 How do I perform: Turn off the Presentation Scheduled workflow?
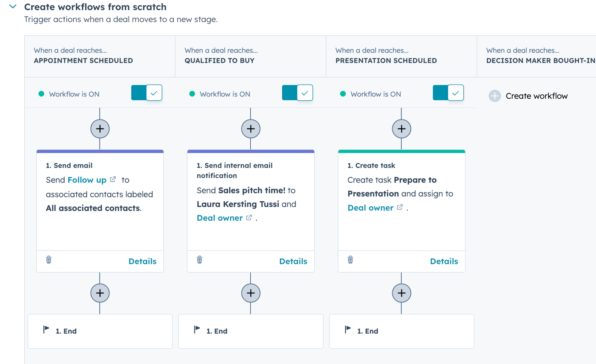click(447, 93)
